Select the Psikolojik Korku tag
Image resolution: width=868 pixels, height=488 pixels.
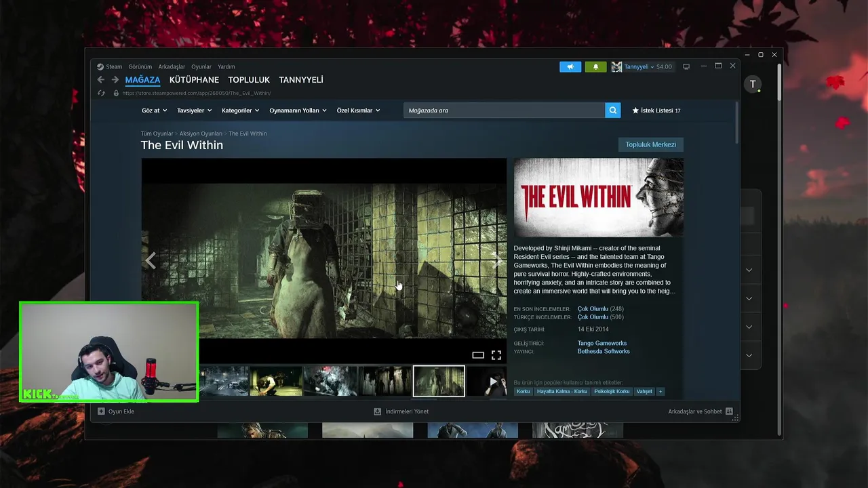click(x=612, y=391)
